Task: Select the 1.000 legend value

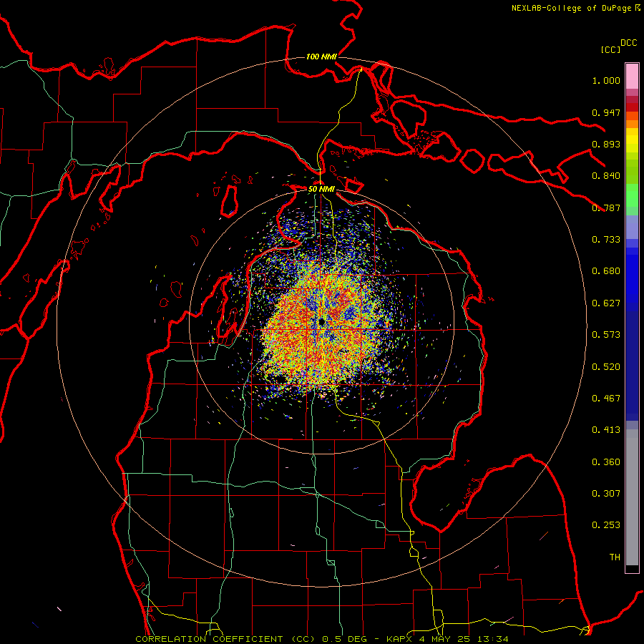Action: click(x=606, y=80)
